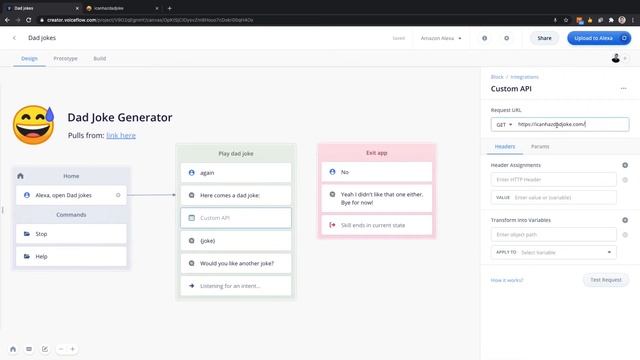640x360 pixels.
Task: Click the canvas markup pencil icon
Action: click(x=45, y=349)
